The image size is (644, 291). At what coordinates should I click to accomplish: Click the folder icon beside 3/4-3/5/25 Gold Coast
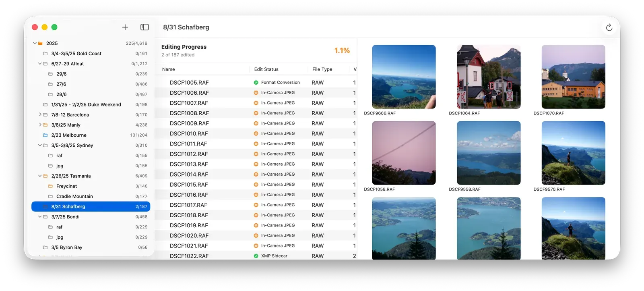(x=45, y=54)
